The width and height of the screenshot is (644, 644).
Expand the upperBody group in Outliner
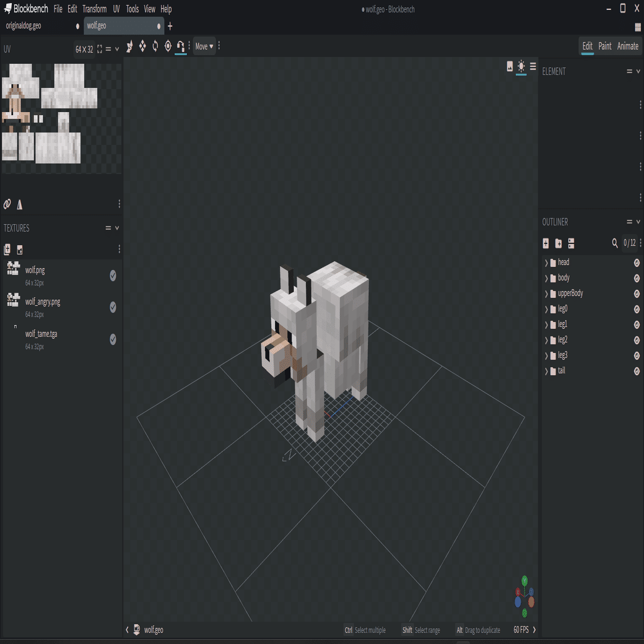pyautogui.click(x=546, y=294)
